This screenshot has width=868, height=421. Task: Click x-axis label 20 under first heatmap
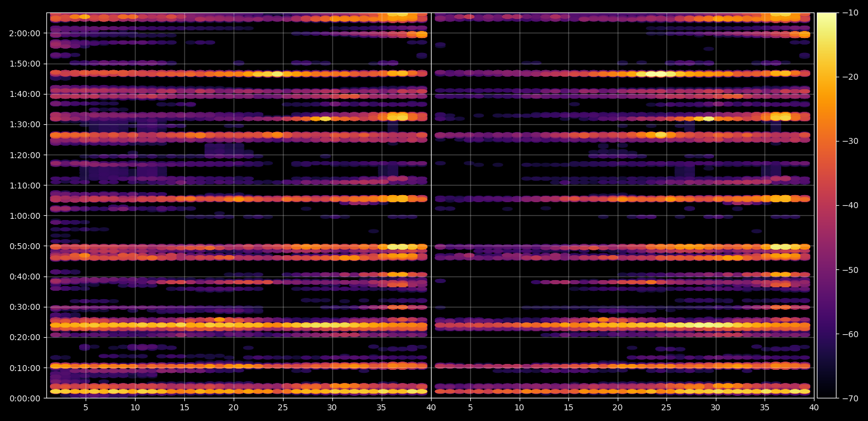[x=234, y=407]
